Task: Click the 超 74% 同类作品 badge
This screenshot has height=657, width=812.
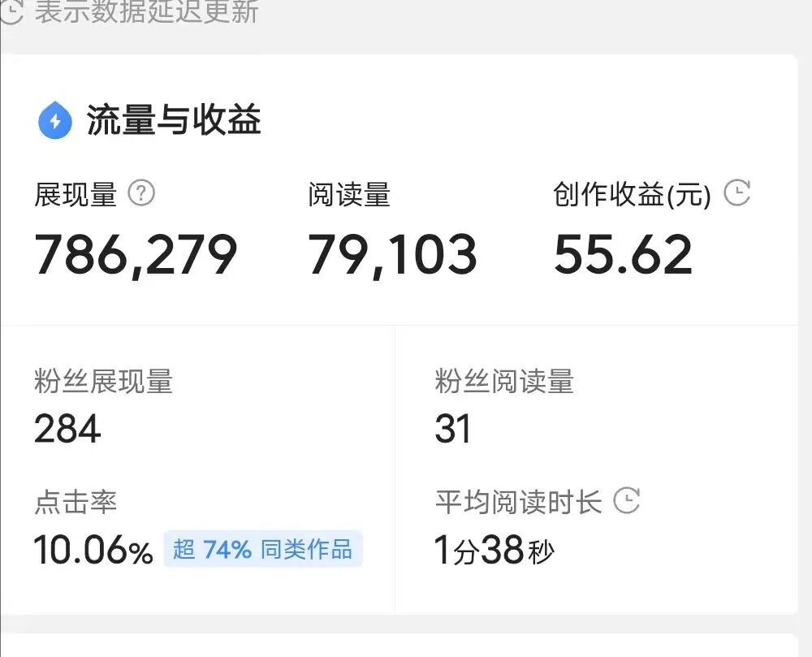Action: (261, 550)
